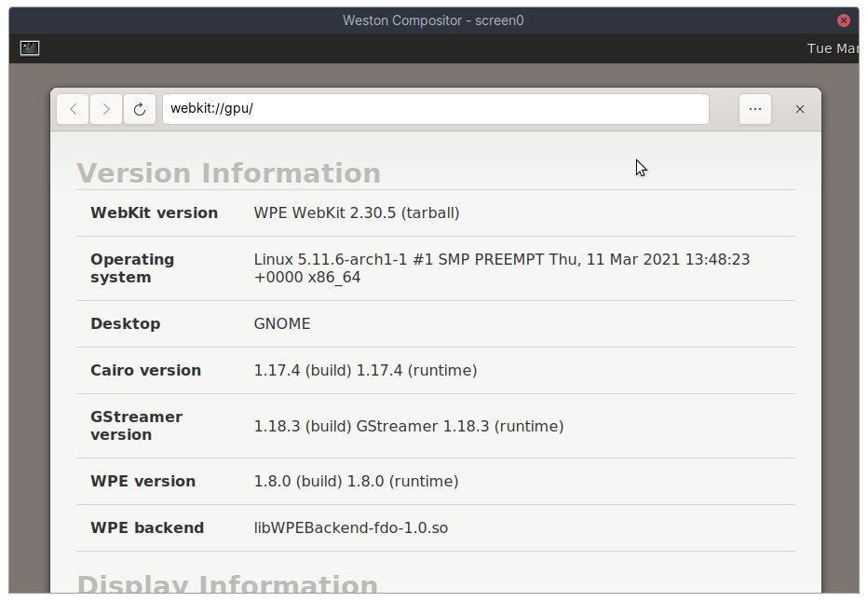The image size is (868, 602).
Task: Click the 1.8.0 (build) 1.8.0 (runtime) value
Action: tap(356, 481)
